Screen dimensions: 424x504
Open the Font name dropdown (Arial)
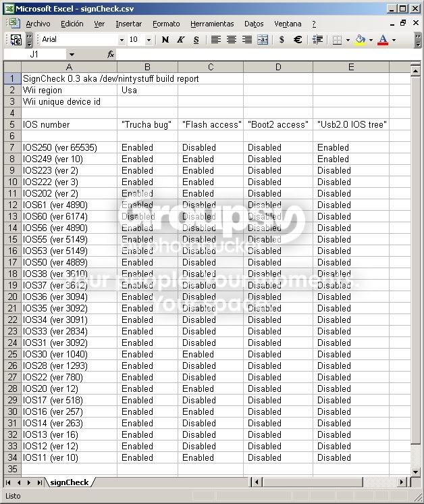122,40
